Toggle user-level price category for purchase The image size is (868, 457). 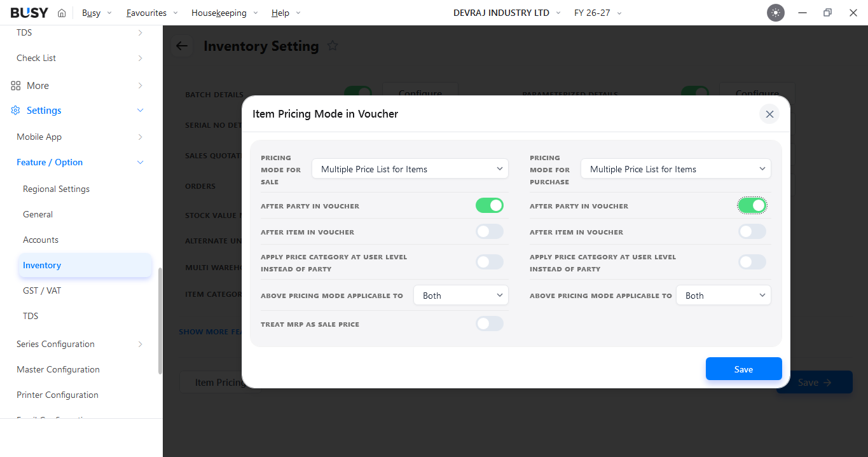752,262
